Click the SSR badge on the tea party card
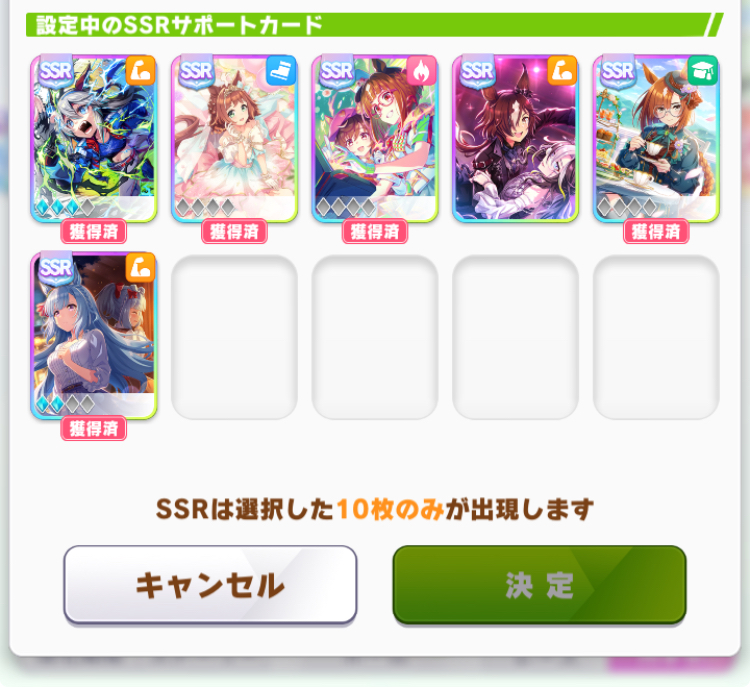Screen dimensions: 750x687 (x=618, y=72)
